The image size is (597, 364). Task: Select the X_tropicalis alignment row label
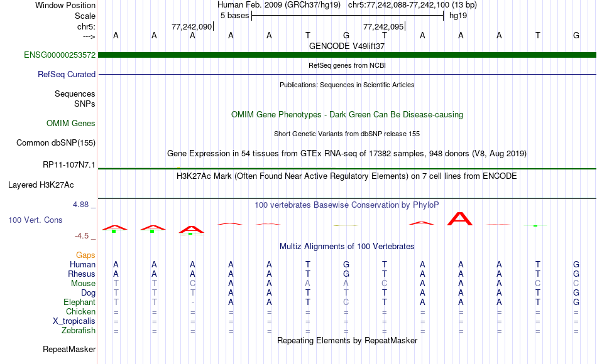point(74,321)
